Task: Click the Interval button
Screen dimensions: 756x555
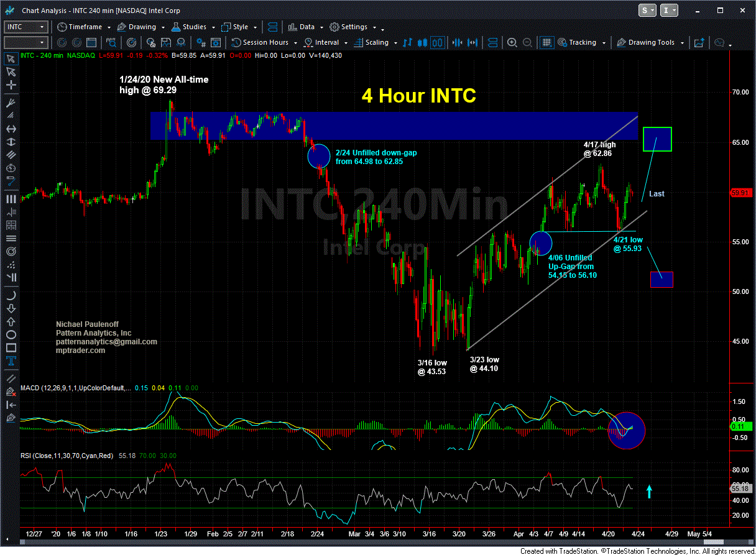Action: click(321, 43)
